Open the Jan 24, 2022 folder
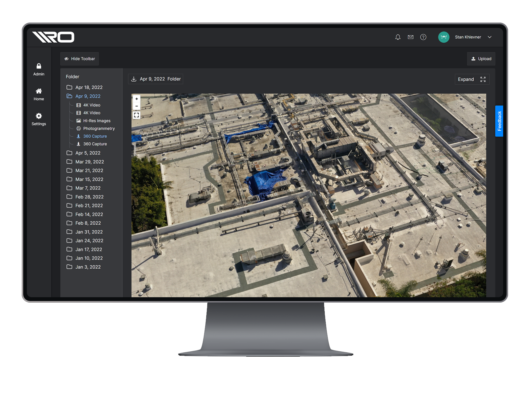The width and height of the screenshot is (532, 403). point(85,241)
